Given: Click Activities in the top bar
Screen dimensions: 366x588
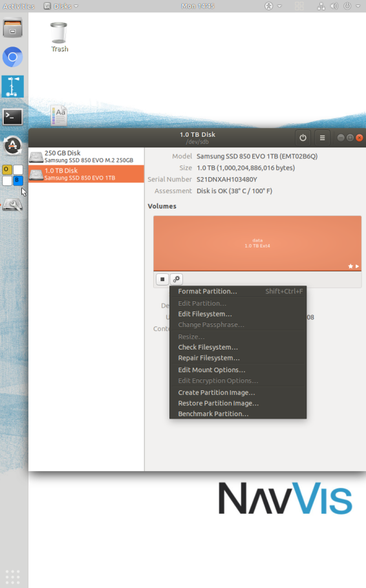Looking at the screenshot, I should pos(18,6).
